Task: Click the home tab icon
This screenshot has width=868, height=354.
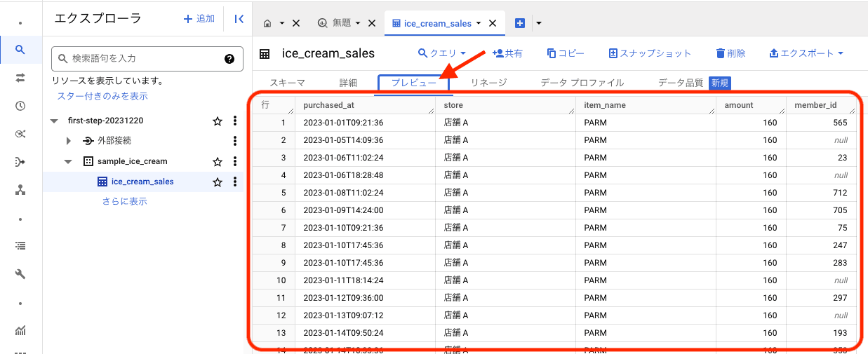Action: click(267, 23)
